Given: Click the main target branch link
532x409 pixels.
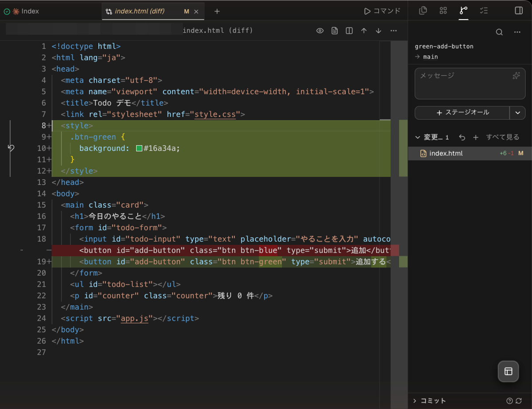Looking at the screenshot, I should click(x=430, y=57).
